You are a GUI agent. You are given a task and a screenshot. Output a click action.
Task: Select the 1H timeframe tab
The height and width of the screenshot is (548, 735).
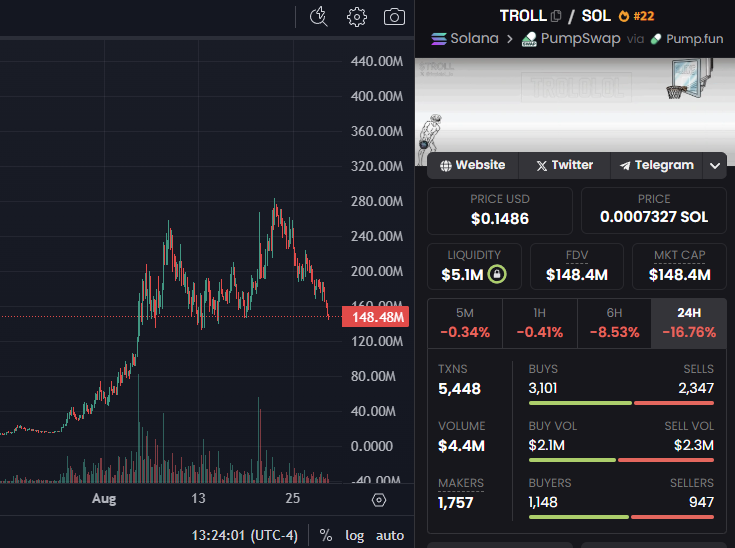click(x=540, y=323)
